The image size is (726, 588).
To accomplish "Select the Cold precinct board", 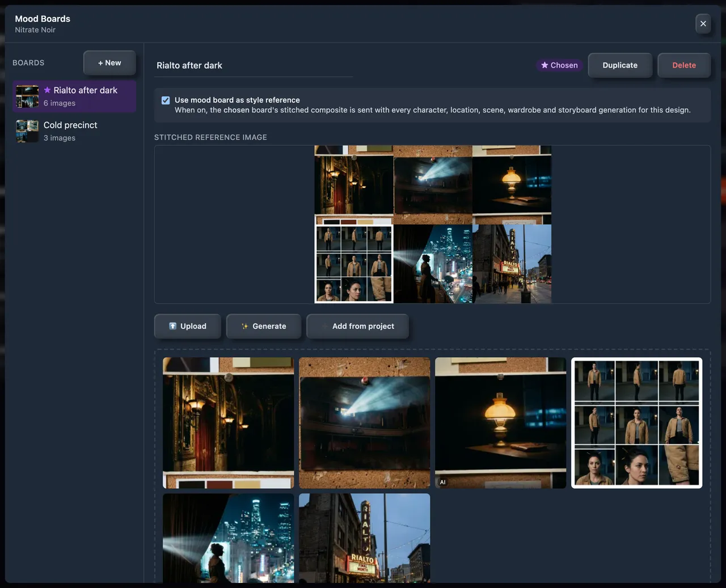I will tap(74, 131).
